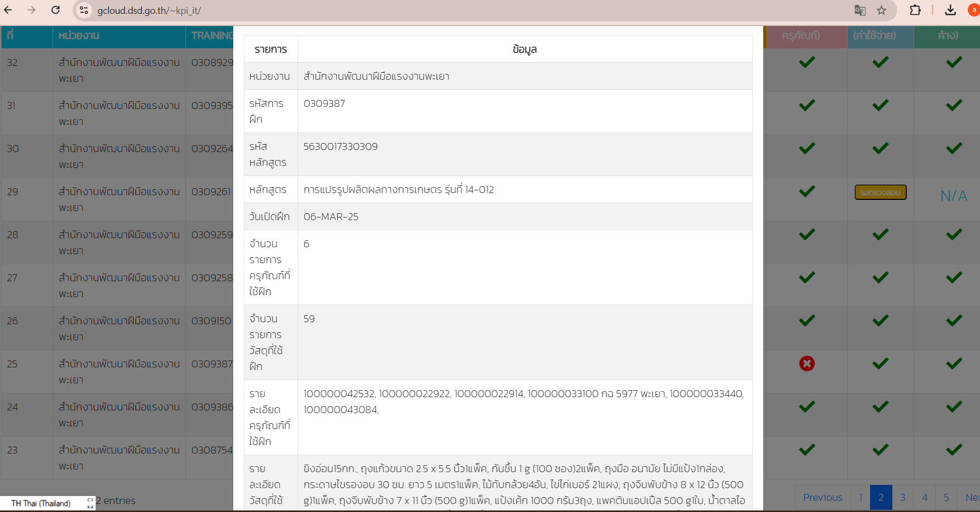Bookmark this page with star icon
980x512 pixels.
882,10
